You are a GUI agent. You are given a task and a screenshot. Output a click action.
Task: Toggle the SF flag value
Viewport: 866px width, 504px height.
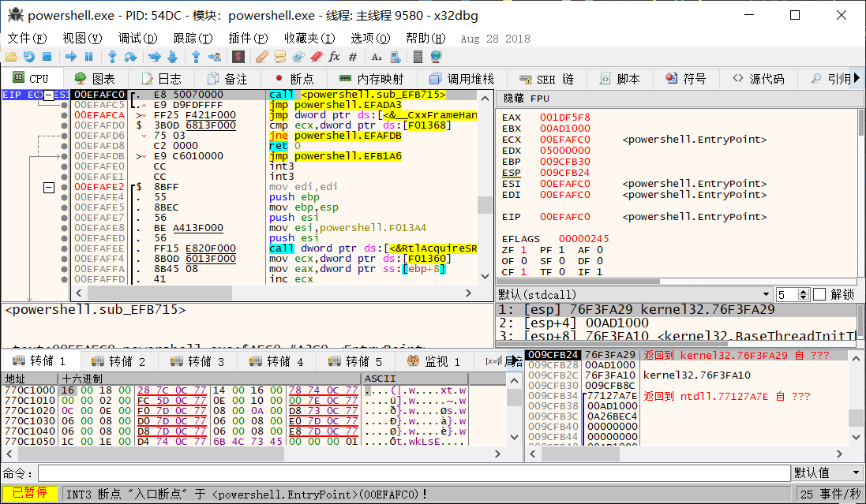tap(562, 261)
